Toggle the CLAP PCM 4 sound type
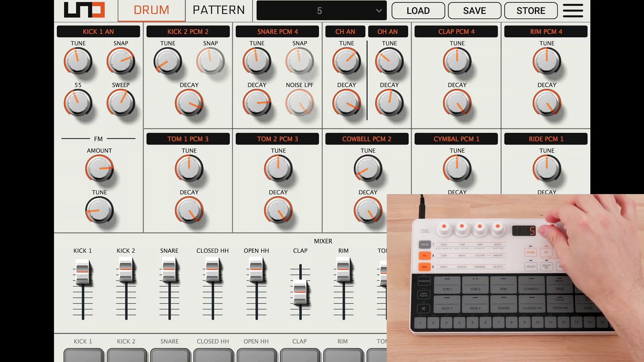Viewport: 644px width, 362px height. tap(456, 32)
